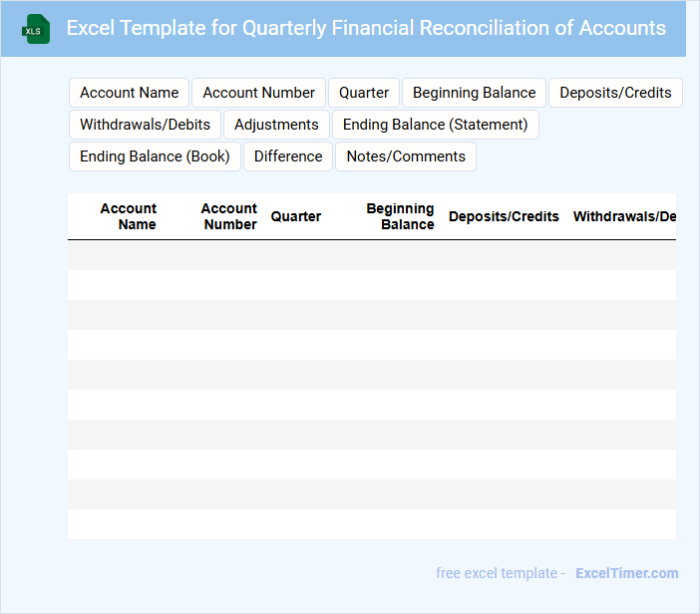Screen dimensions: 700x614
Task: Choose the Beginning Balance tag
Action: tap(474, 93)
